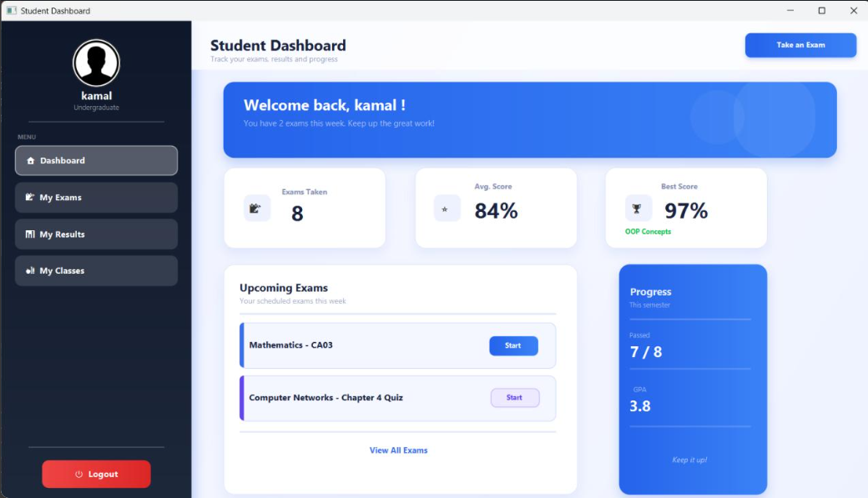868x498 pixels.
Task: Start the Computer Networks Chapter 4 Quiz
Action: click(515, 397)
